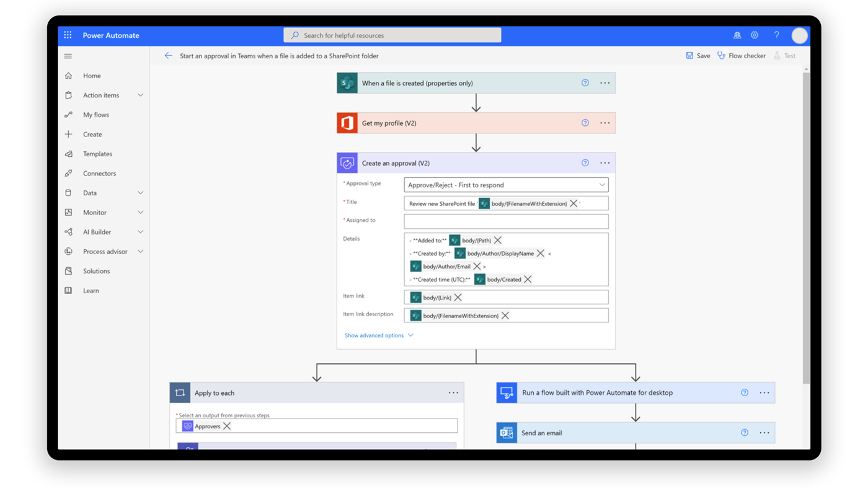Click the Office 365 Get my profile icon
This screenshot has height=488, width=868.
347,123
